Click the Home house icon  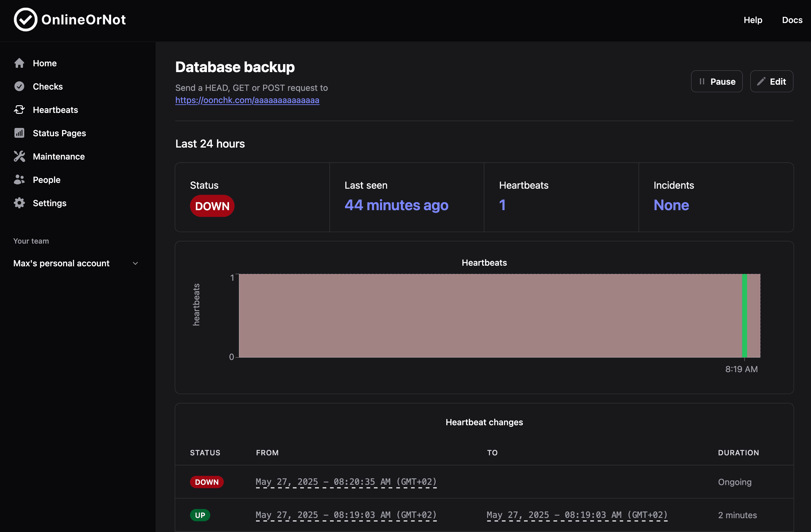[x=19, y=63]
